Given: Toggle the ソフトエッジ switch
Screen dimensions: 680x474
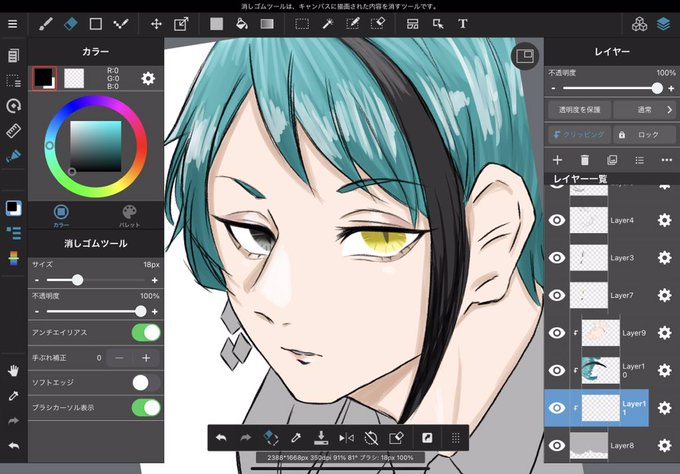Looking at the screenshot, I should click(x=146, y=383).
